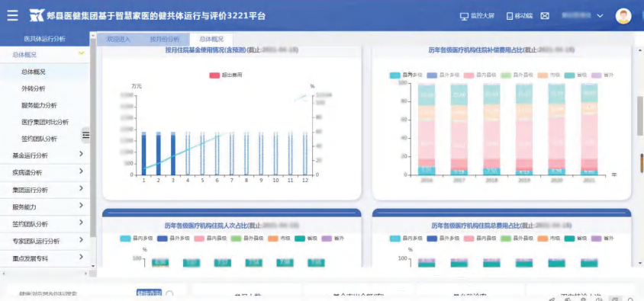
Task: Open the 移动端 mobile icon
Action: pos(509,16)
